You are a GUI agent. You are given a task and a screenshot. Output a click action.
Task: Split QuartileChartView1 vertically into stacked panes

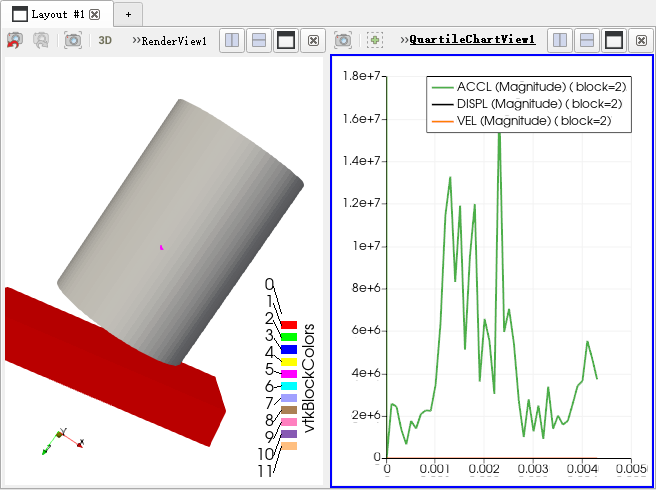coord(587,40)
